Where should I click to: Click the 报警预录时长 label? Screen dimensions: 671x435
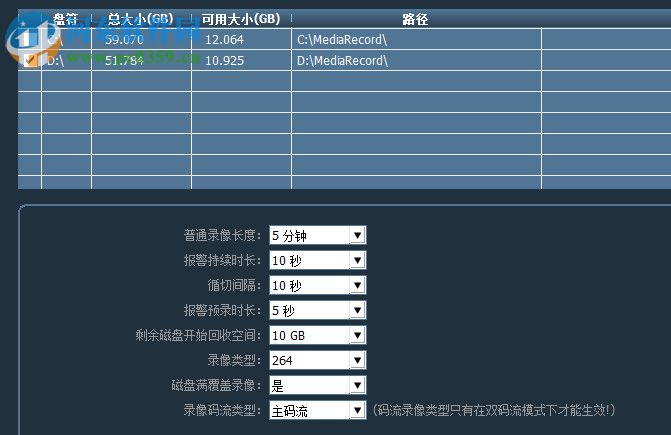point(222,310)
